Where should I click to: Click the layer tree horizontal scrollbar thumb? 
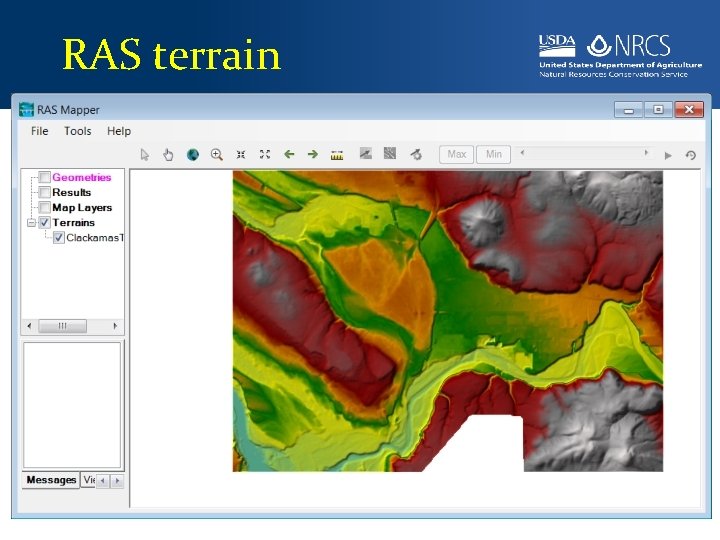coord(62,326)
